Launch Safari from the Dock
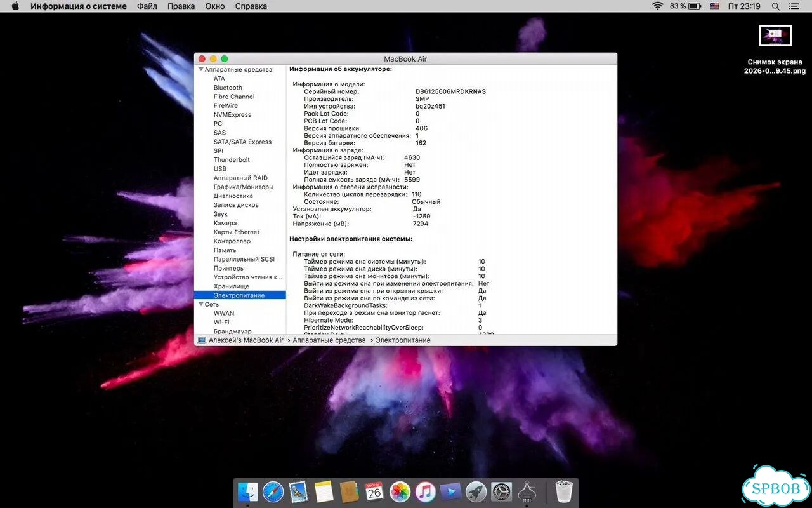Image resolution: width=812 pixels, height=508 pixels. pos(273,491)
